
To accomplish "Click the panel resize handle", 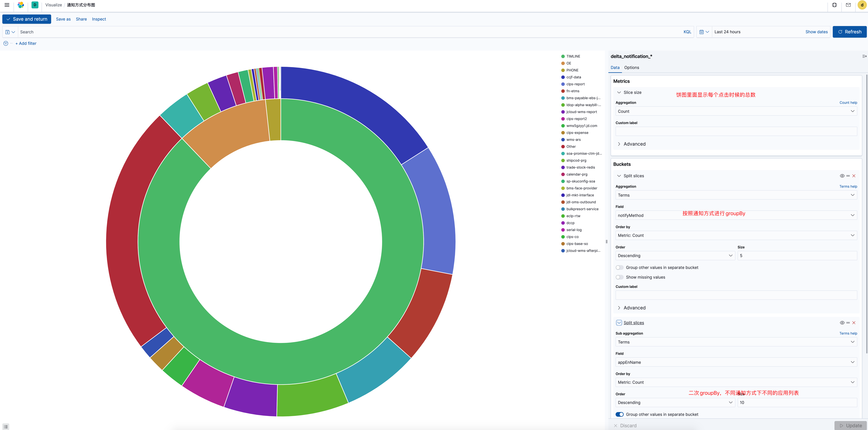I will 607,241.
